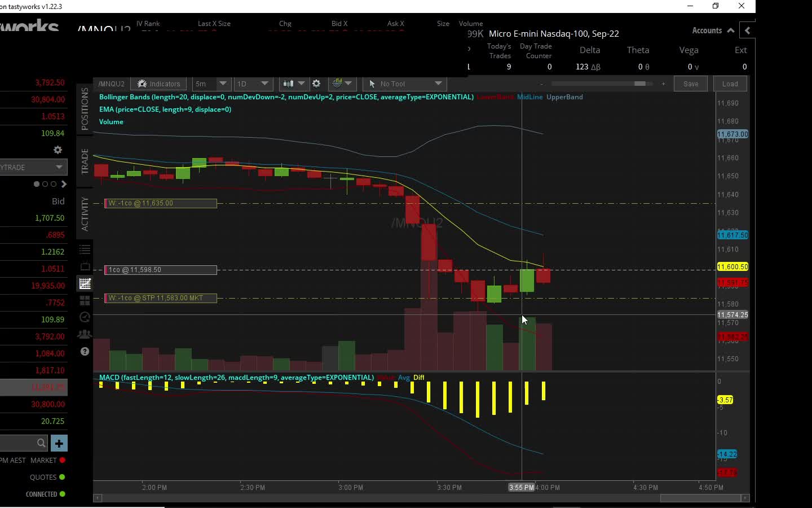This screenshot has width=812, height=508.
Task: Click the Bid column header
Action: click(x=58, y=201)
